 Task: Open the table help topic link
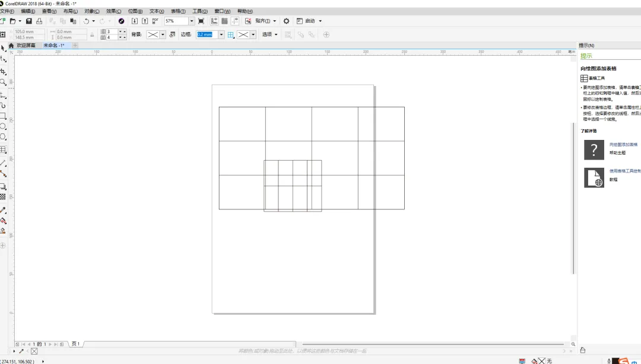tap(623, 145)
